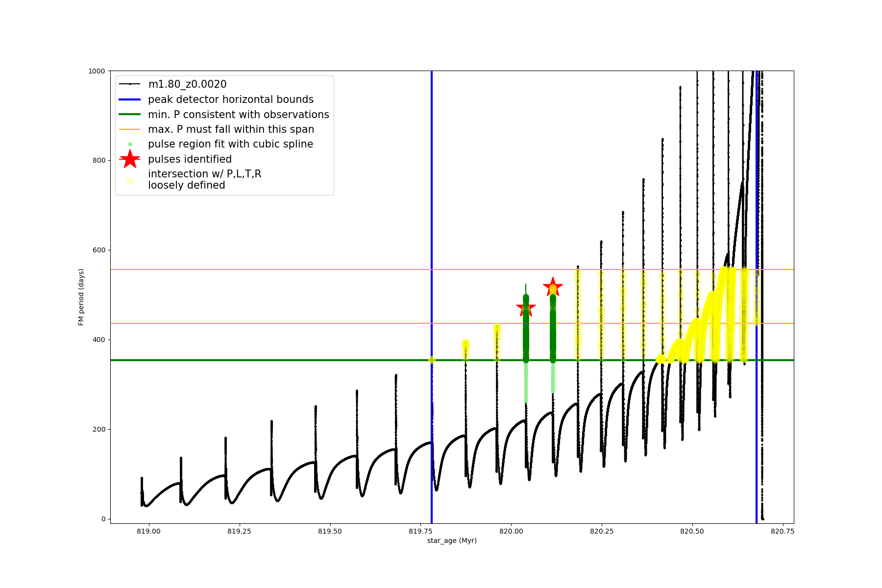Click the 1000 y-axis tick label
Image resolution: width=882 pixels, height=588 pixels.
point(97,71)
